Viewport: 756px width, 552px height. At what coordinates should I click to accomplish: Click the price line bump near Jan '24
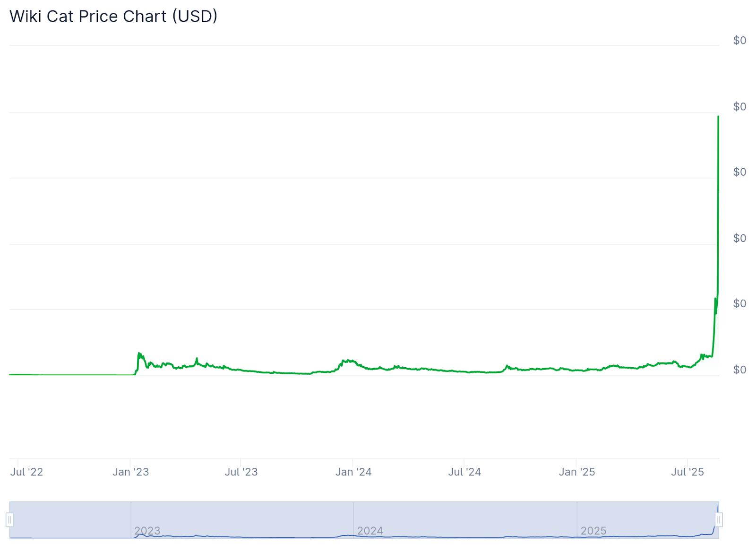[349, 361]
